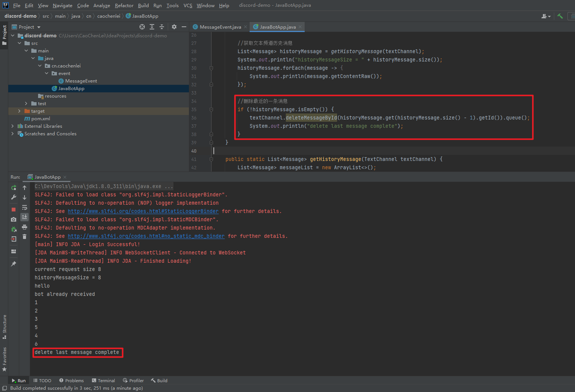This screenshot has width=575, height=392.
Task: Collapse the main folder
Action: tap(26, 51)
